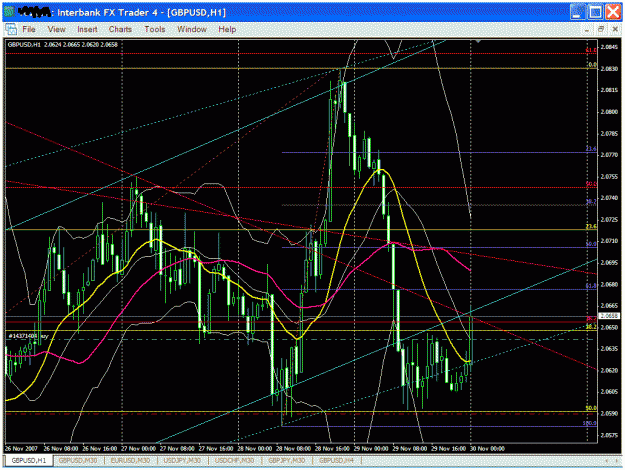The height and width of the screenshot is (470, 625).
Task: Open the Insert menu
Action: click(x=87, y=29)
